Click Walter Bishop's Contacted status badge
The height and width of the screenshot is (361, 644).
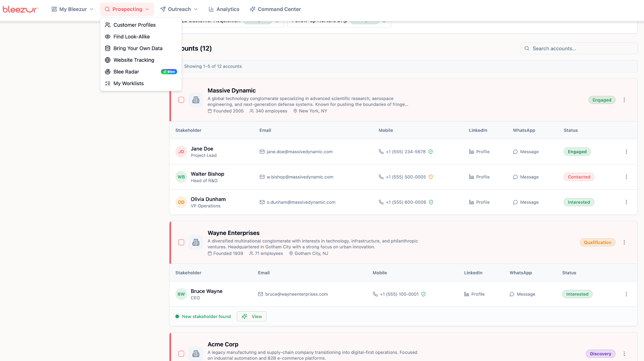[x=579, y=177]
